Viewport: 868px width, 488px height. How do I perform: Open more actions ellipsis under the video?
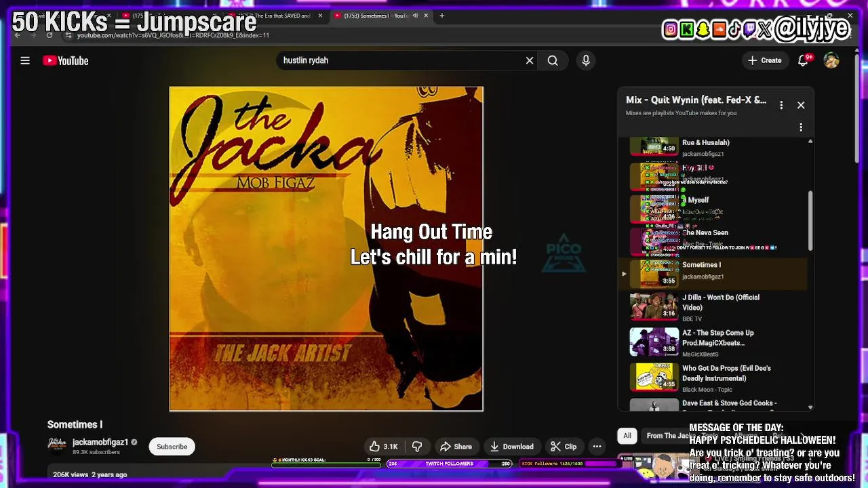point(597,447)
